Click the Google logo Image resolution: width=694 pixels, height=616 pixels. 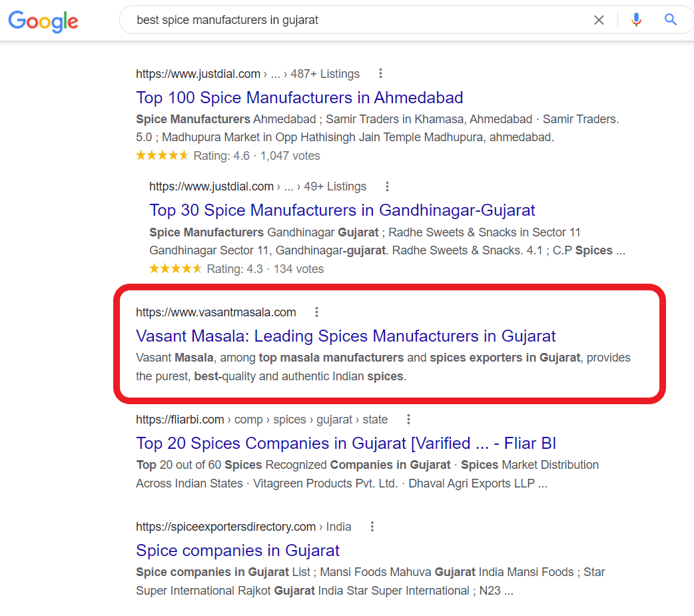point(43,21)
